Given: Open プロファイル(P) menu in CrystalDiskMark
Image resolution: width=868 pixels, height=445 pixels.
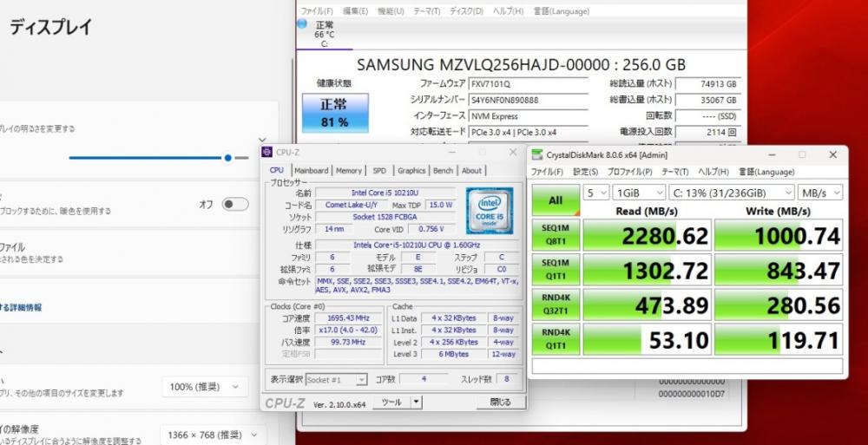Looking at the screenshot, I should tap(629, 172).
